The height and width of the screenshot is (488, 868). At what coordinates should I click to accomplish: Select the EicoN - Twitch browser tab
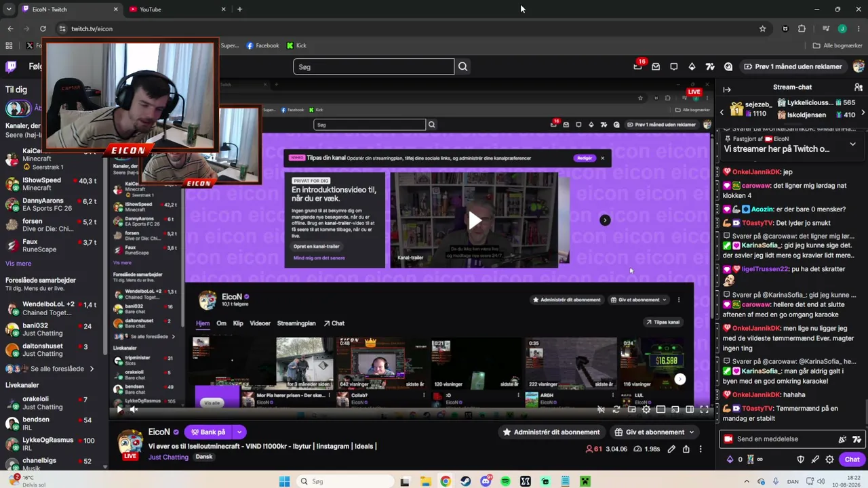[69, 9]
